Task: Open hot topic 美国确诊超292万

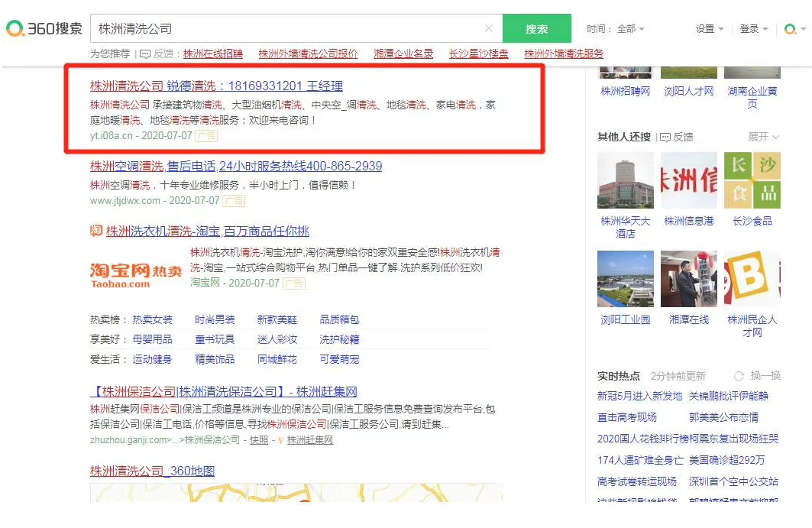Action: tap(727, 460)
